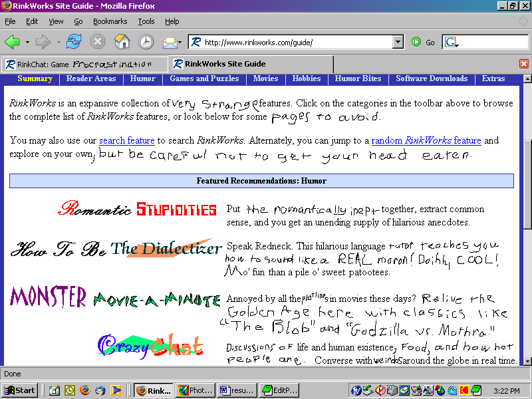Image resolution: width=532 pixels, height=399 pixels.
Task: Click the 'Featured Recommendations: Humor' heading
Action: click(261, 181)
